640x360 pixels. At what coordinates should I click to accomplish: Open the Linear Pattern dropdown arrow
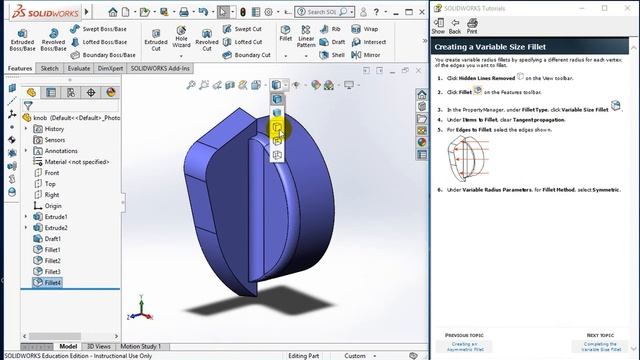tap(306, 56)
